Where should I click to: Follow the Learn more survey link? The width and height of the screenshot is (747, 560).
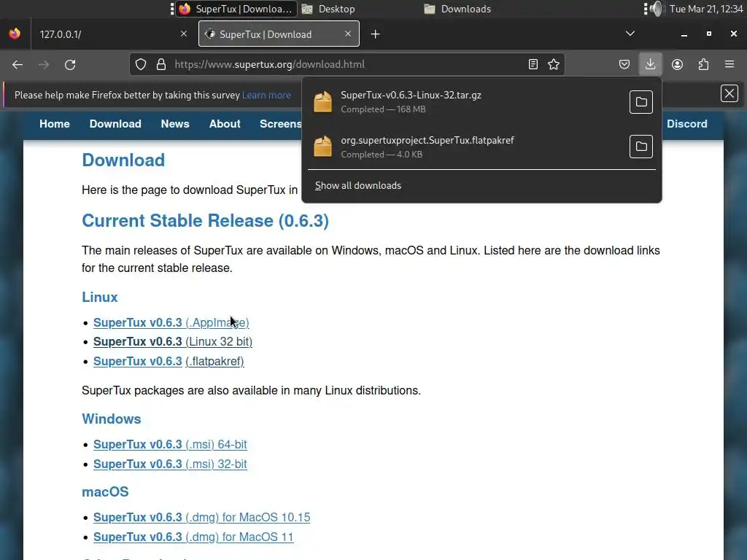click(x=266, y=95)
